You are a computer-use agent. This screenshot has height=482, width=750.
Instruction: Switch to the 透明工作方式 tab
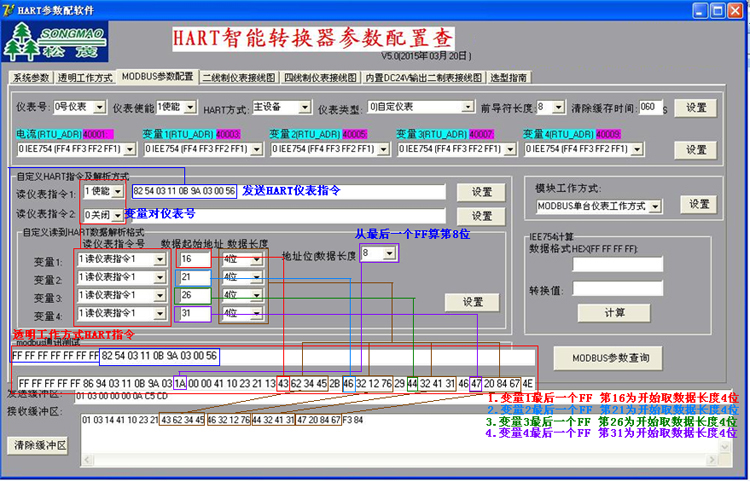click(x=85, y=77)
